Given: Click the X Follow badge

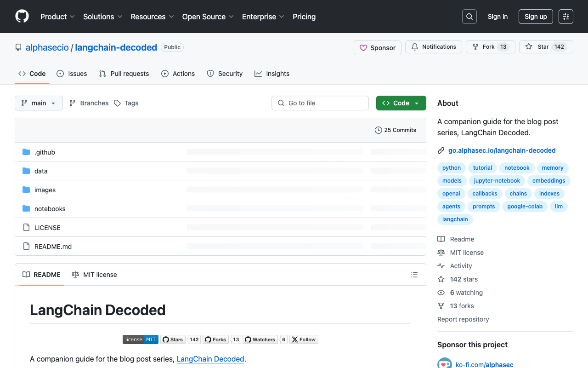Looking at the screenshot, I should click(304, 339).
